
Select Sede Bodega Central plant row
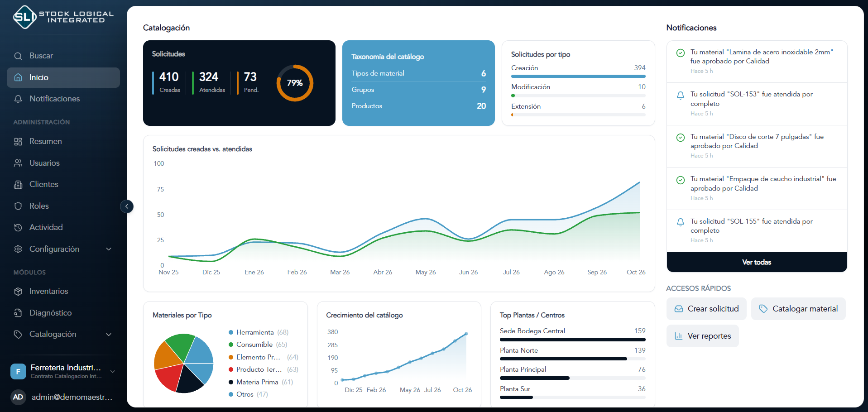click(x=572, y=335)
